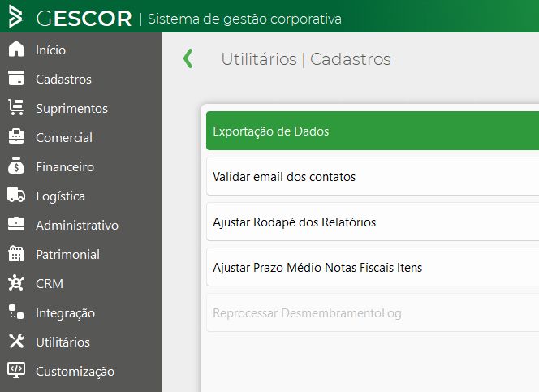This screenshot has width=539, height=392.
Task: Select the Administrativo menu label
Action: 77,226
